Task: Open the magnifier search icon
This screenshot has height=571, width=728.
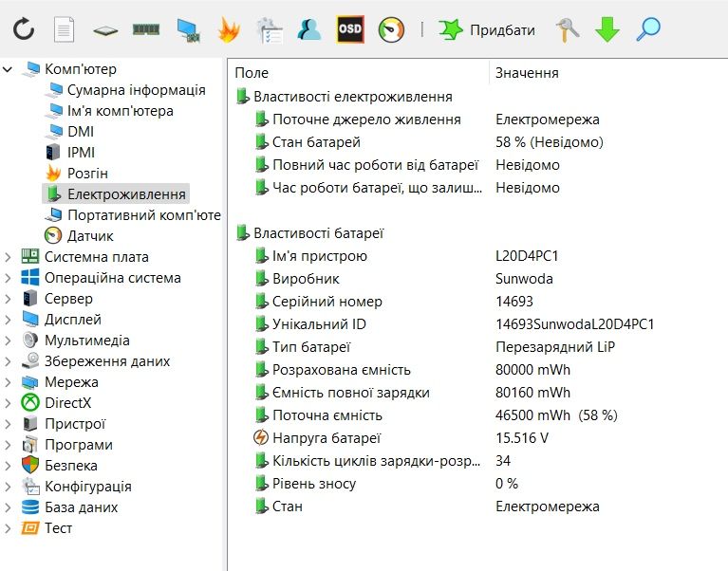Action: point(648,29)
